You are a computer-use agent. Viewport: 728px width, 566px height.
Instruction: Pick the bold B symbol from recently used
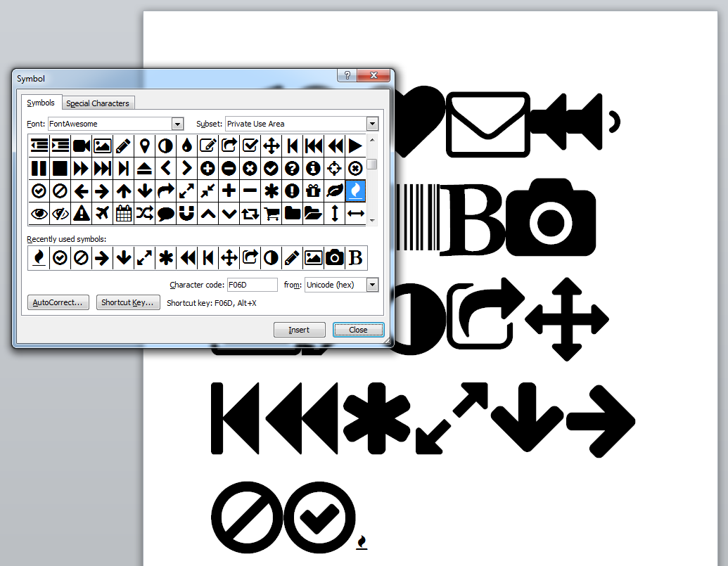click(355, 257)
